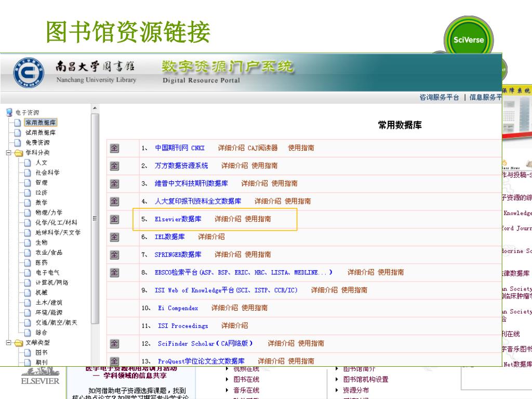Click the page icon beside 管理
Image resolution: width=532 pixels, height=399 pixels.
(x=28, y=182)
